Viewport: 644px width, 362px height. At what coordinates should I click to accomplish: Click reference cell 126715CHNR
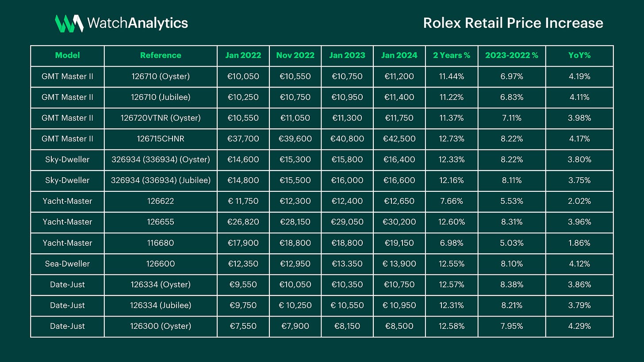161,139
